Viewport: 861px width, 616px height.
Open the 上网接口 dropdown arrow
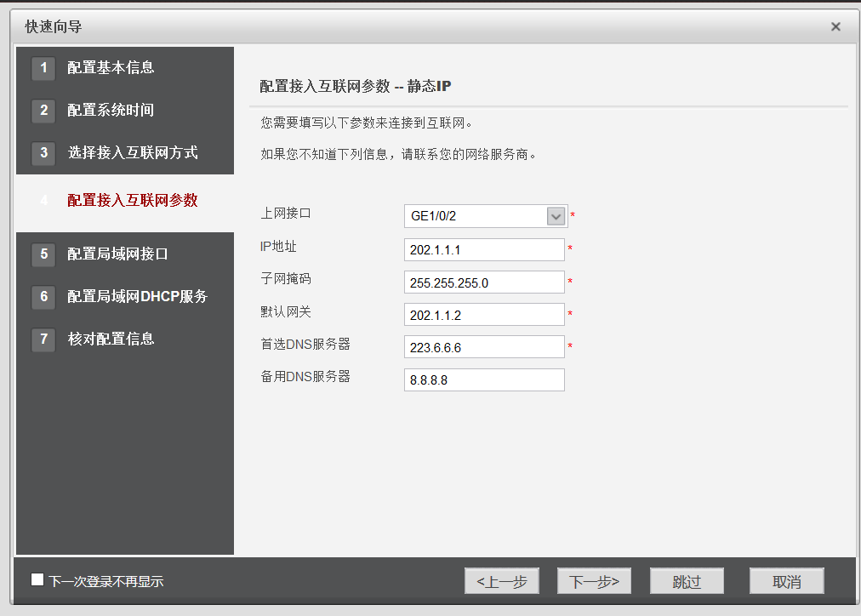point(556,216)
